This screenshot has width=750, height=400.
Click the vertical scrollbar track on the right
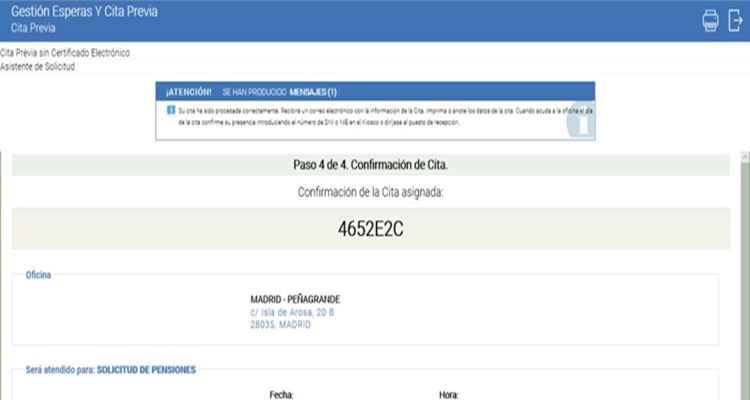point(743,280)
